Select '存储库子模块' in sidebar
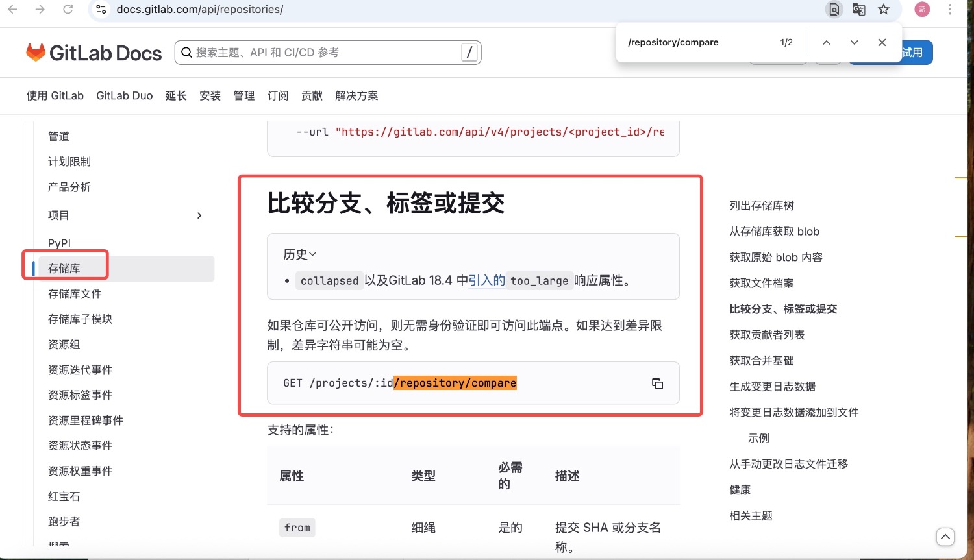The width and height of the screenshot is (974, 560). 81,319
